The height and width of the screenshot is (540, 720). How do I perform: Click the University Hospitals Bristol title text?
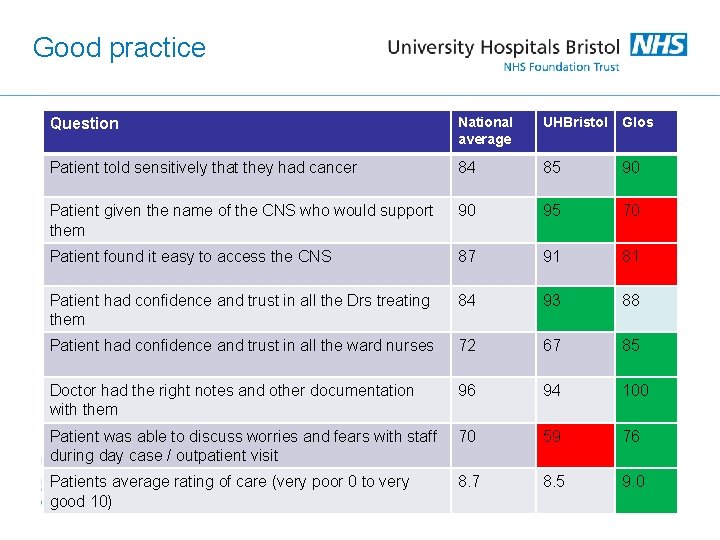click(x=503, y=47)
